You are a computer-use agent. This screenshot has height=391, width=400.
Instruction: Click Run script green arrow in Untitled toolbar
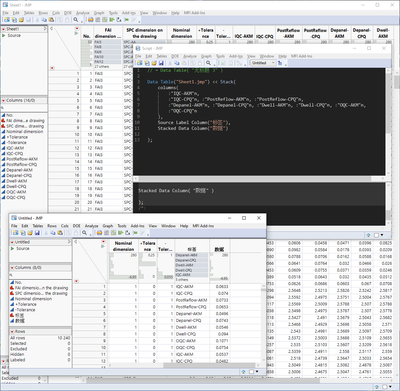pyautogui.click(x=121, y=233)
